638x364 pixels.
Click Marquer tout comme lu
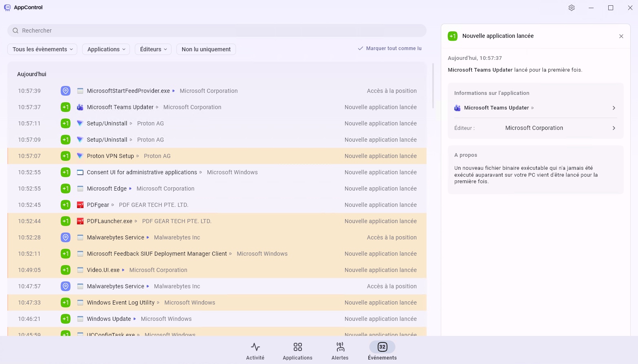point(390,48)
